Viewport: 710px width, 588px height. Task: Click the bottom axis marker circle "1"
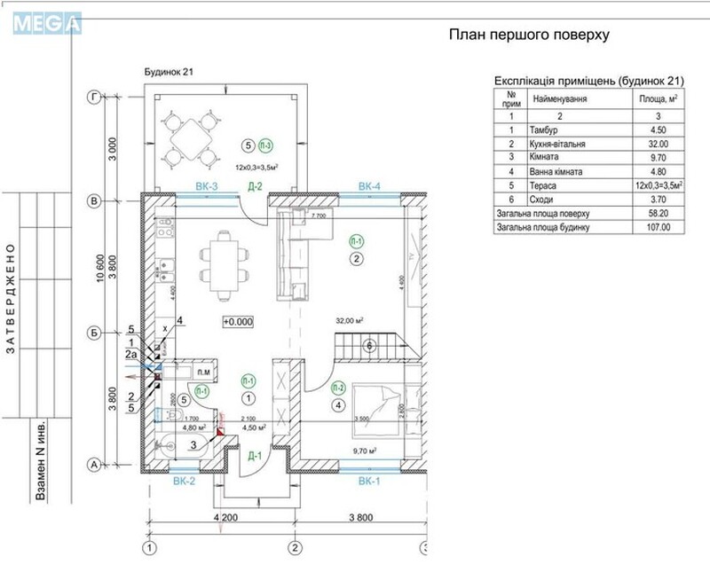[x=149, y=548]
